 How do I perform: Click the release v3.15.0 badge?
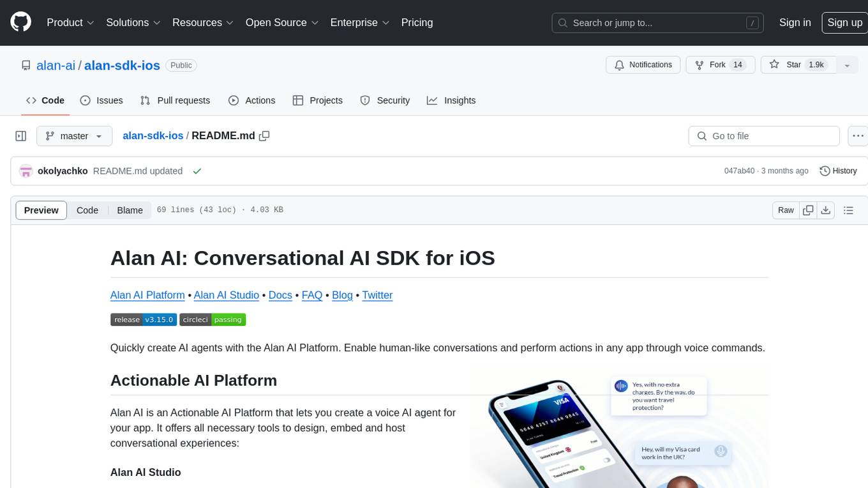point(144,319)
